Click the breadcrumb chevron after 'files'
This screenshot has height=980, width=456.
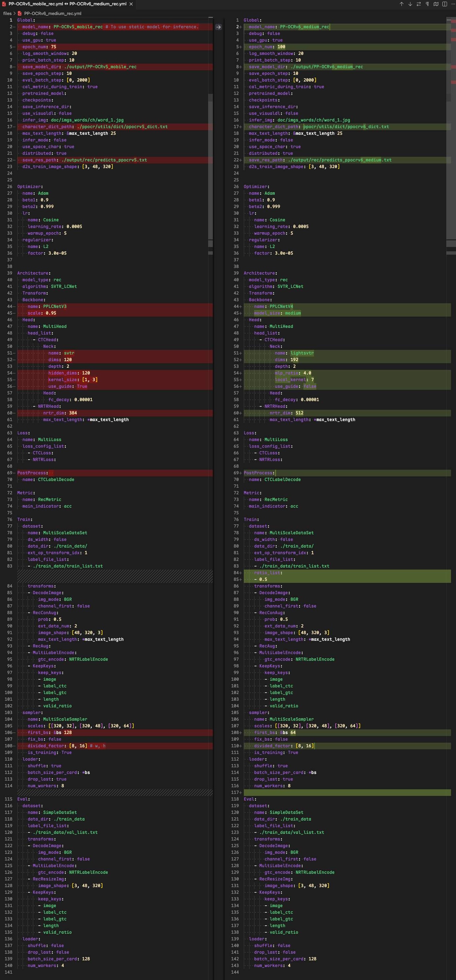[x=14, y=13]
